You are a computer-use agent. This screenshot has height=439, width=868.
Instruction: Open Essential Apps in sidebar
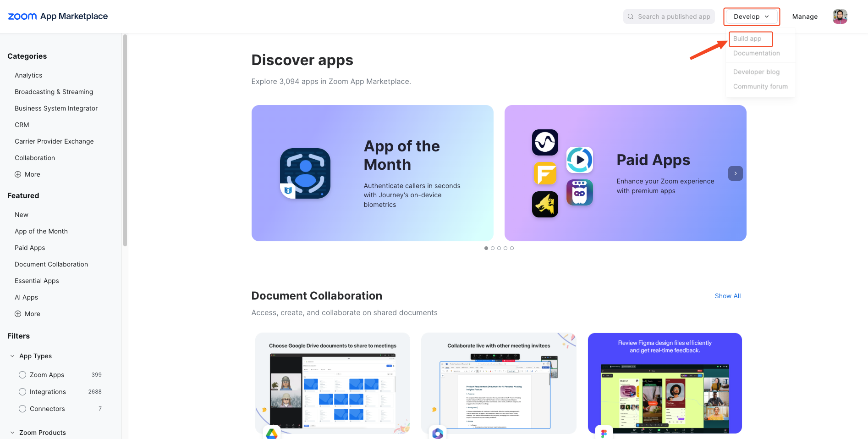(x=37, y=281)
